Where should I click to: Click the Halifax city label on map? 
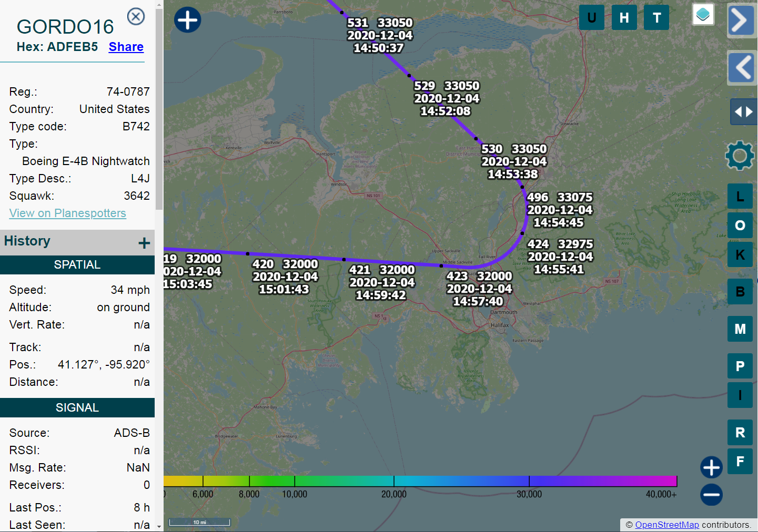click(500, 325)
